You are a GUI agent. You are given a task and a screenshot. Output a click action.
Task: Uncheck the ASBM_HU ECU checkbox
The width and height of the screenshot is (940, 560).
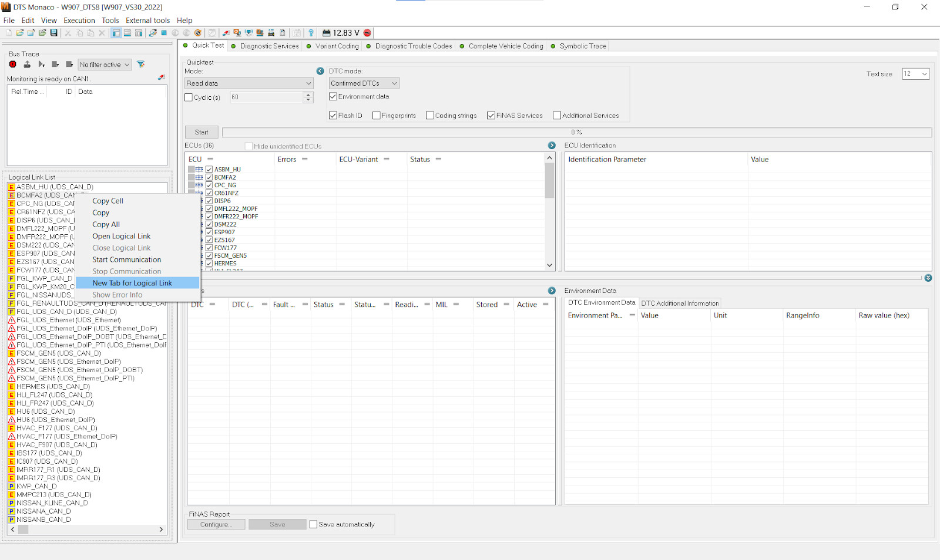coord(209,169)
